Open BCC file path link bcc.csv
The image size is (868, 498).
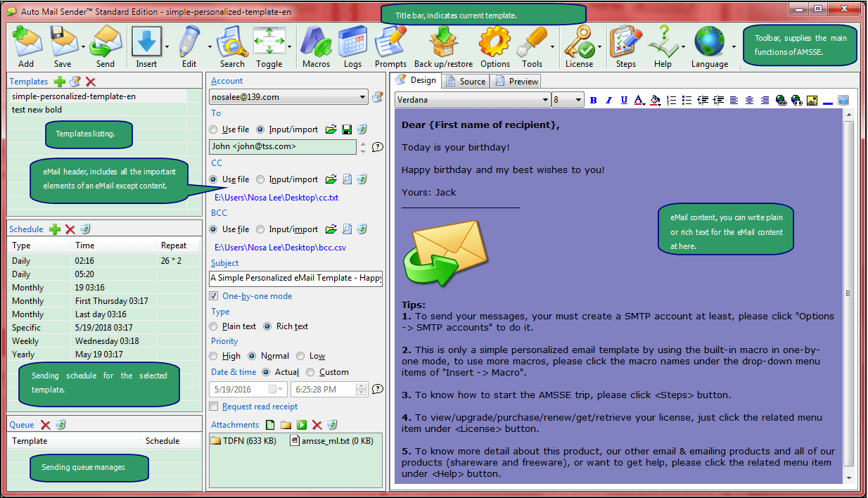280,248
